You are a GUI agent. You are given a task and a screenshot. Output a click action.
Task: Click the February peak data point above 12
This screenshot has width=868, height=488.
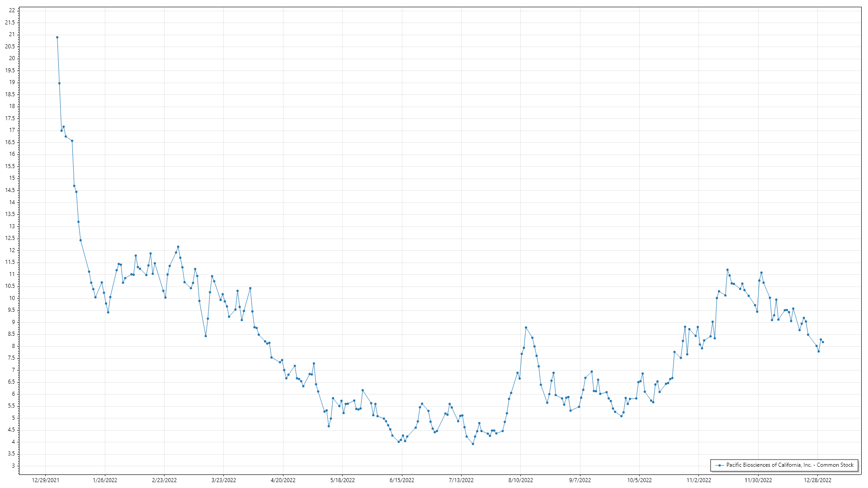click(178, 247)
